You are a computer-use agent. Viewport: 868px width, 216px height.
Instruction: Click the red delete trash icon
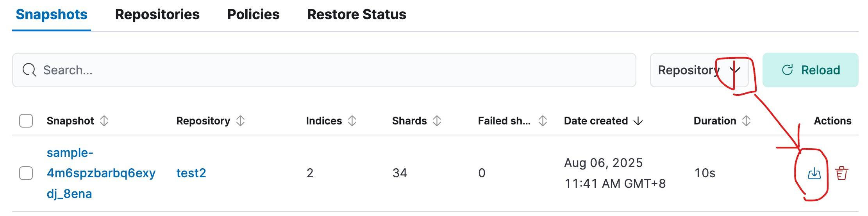tap(841, 173)
